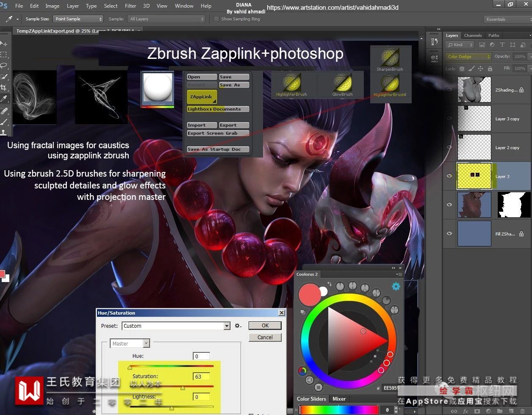
Task: Select the Spot Healing Brush tool
Action: click(x=3, y=111)
